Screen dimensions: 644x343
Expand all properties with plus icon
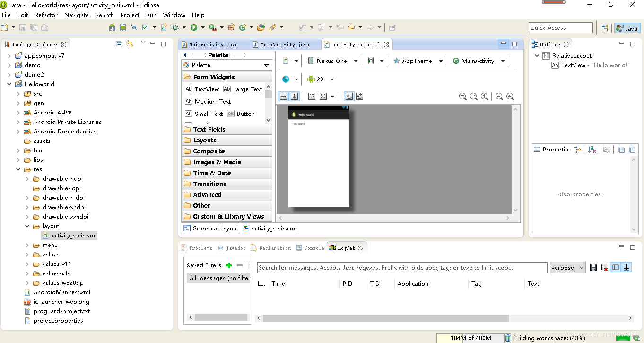(621, 150)
